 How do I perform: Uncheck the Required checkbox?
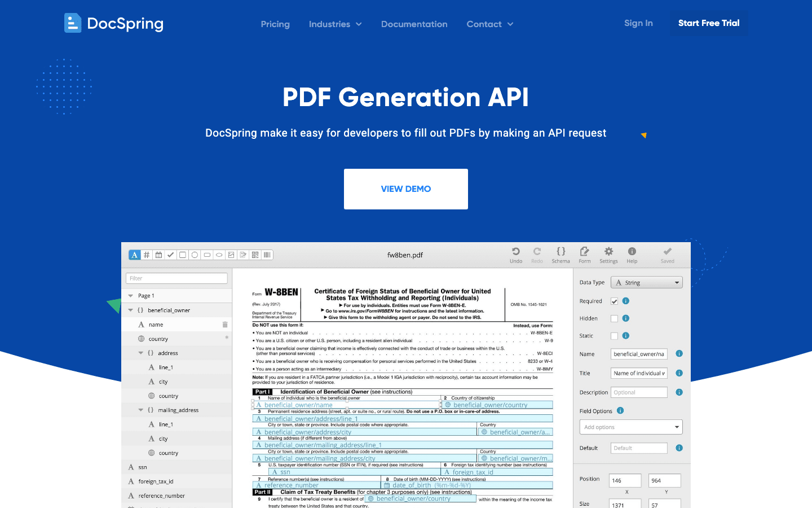pyautogui.click(x=614, y=301)
